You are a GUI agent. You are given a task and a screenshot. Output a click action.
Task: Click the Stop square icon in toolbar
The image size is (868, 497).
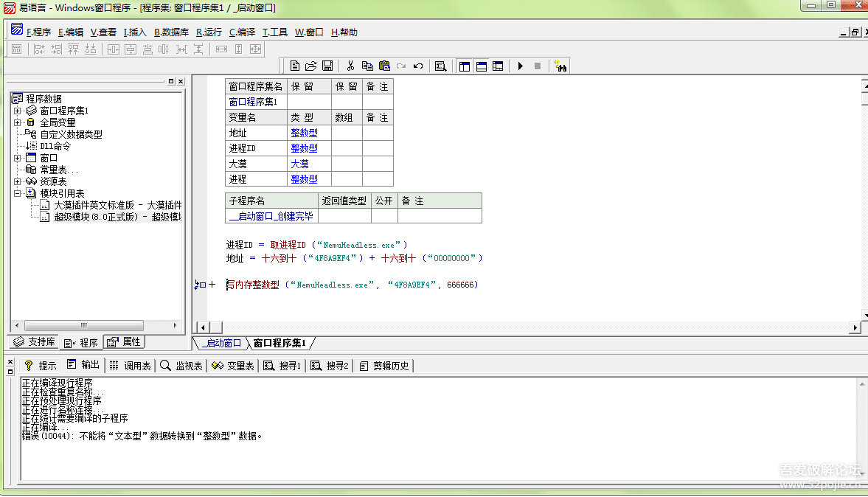coord(538,66)
